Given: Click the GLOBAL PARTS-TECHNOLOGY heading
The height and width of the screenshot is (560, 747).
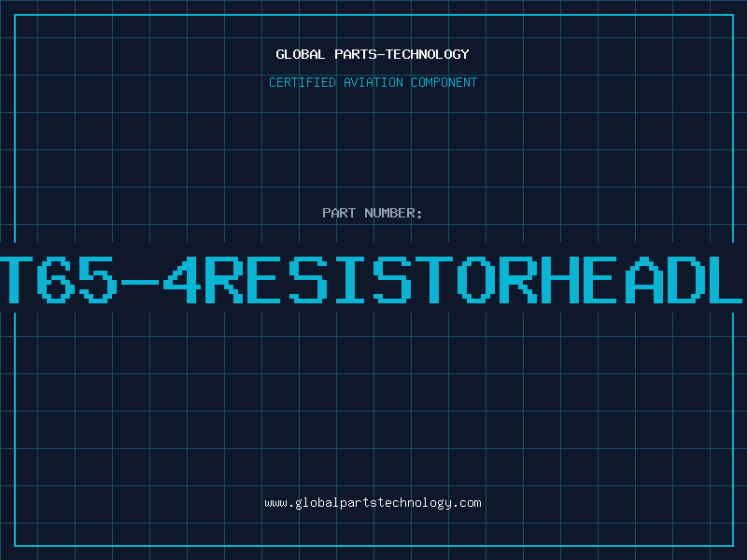Looking at the screenshot, I should pyautogui.click(x=373, y=54).
